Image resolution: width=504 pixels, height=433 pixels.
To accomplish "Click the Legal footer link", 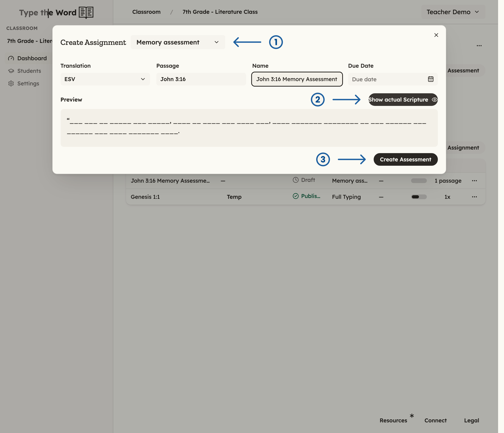I will [471, 420].
